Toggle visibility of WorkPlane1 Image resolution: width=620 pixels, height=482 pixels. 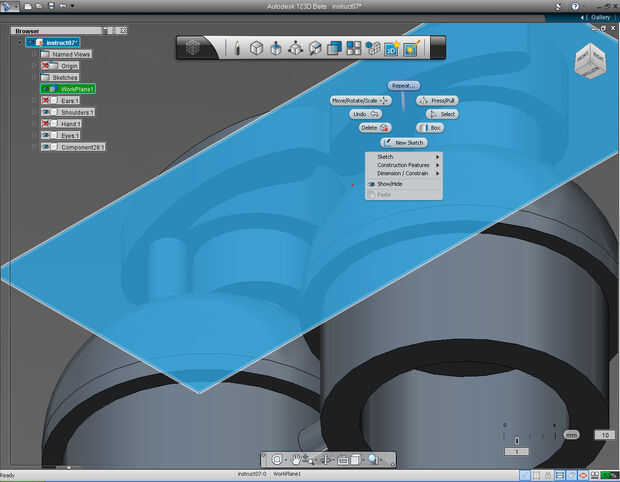(45, 89)
